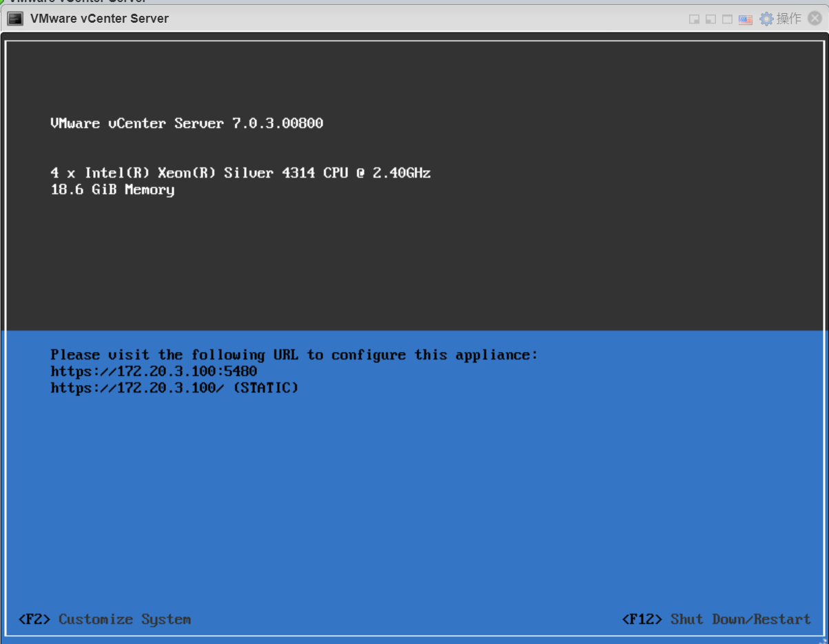Click the 18.6 GiB Memory text
Viewport: 829px width, 644px height.
[x=112, y=189]
